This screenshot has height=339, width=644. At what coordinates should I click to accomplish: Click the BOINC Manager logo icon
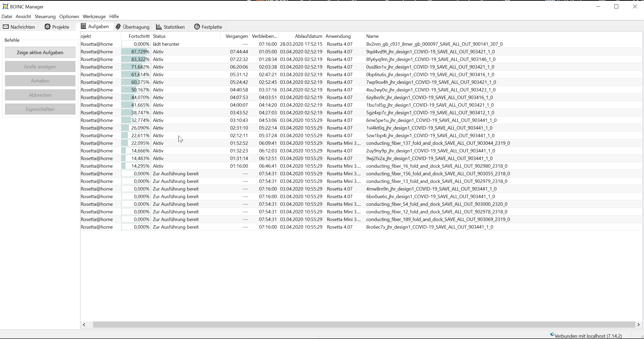[5, 6]
